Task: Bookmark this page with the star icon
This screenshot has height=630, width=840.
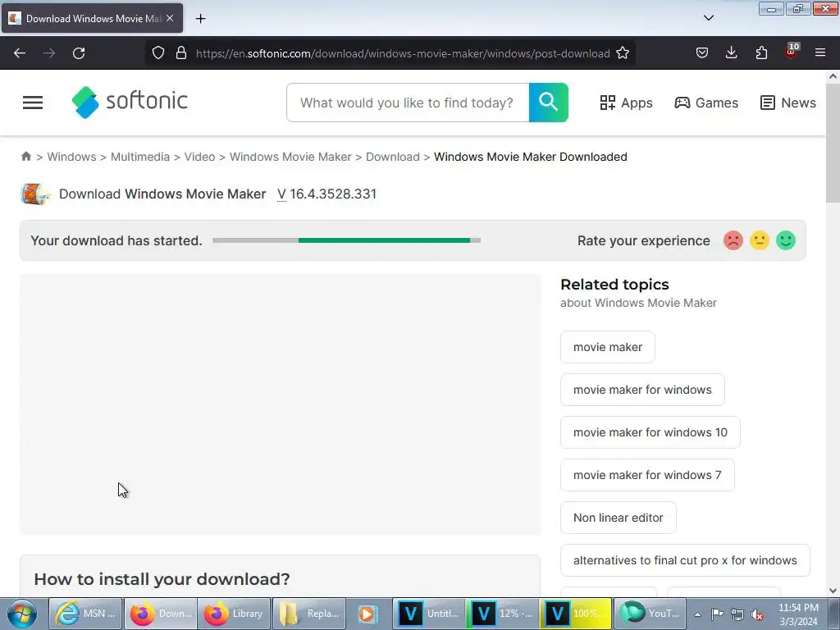Action: click(x=623, y=53)
